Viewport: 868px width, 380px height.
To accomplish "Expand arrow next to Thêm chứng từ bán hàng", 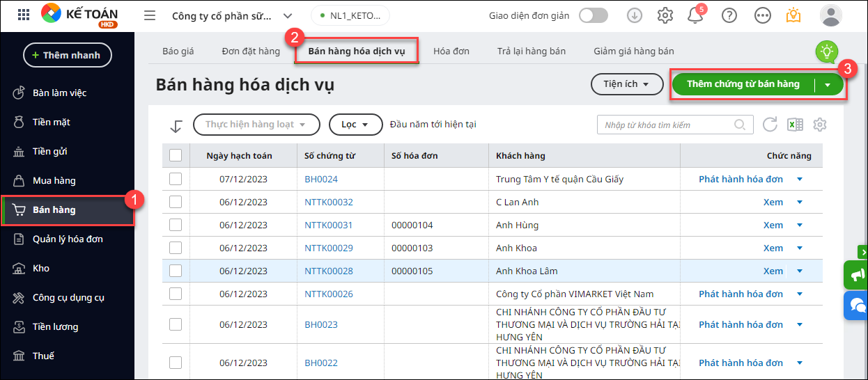I will 828,85.
